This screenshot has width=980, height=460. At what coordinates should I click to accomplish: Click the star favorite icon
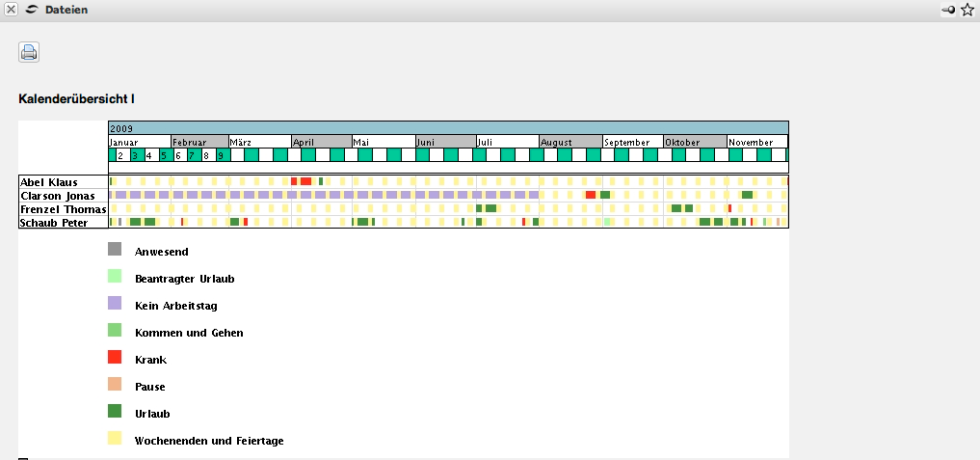967,10
